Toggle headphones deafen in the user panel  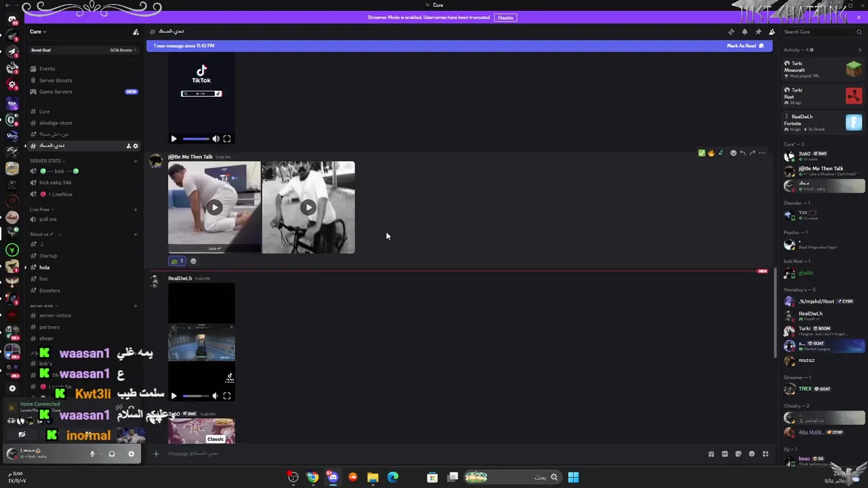click(112, 454)
